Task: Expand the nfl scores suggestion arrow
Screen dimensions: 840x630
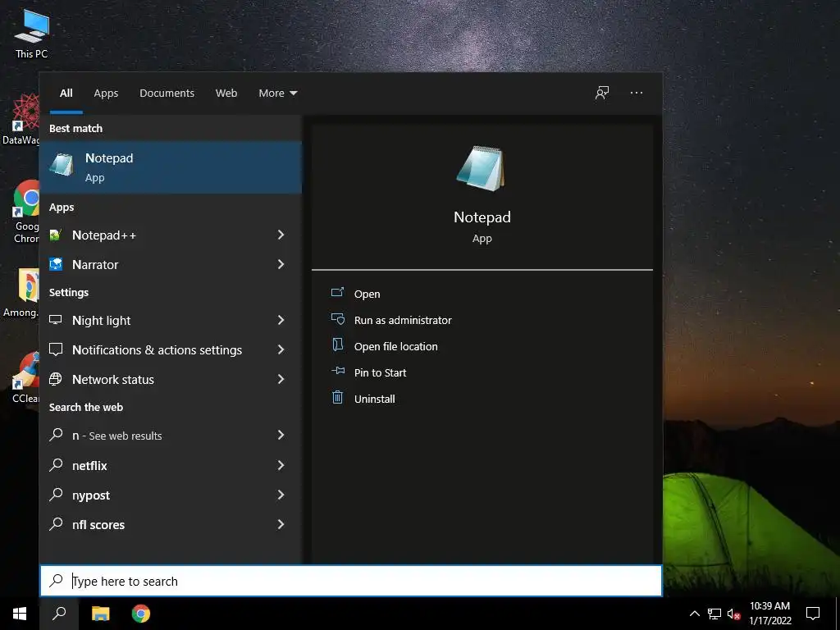Action: tap(281, 524)
